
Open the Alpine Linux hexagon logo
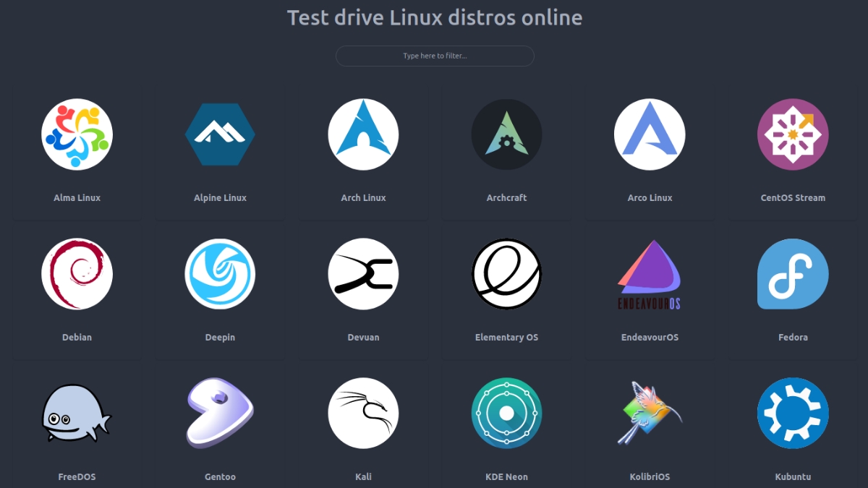pyautogui.click(x=220, y=134)
